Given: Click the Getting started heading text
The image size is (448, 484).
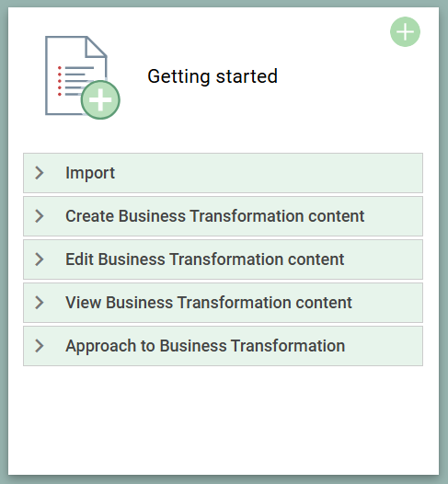Looking at the screenshot, I should [213, 76].
